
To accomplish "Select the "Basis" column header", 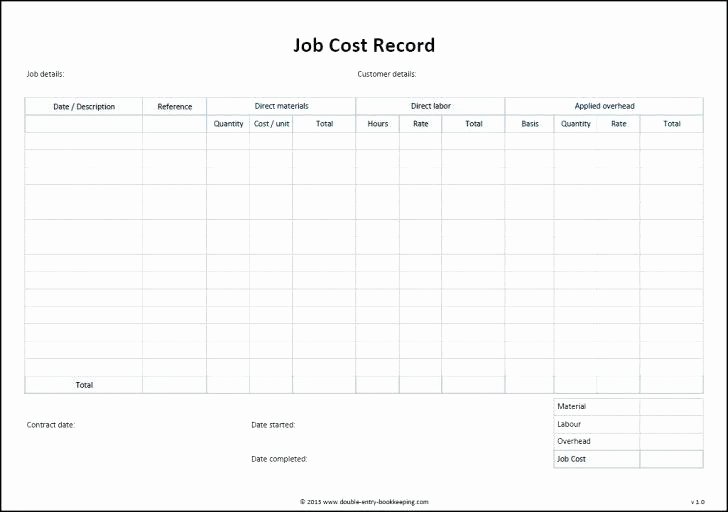I will pos(530,124).
